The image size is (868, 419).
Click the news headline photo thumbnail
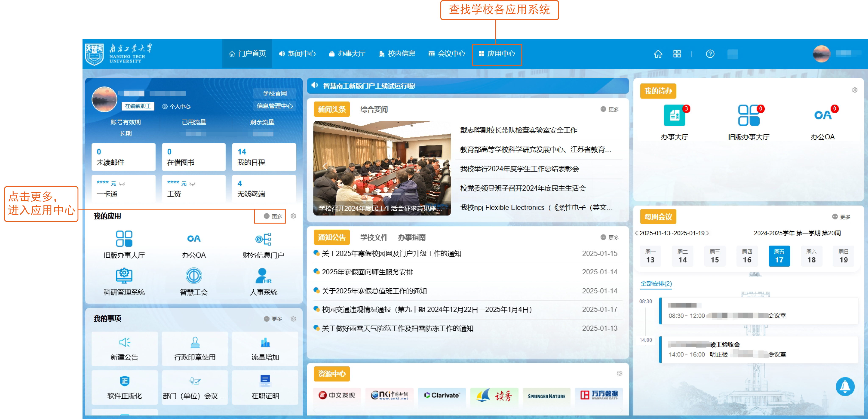tap(382, 168)
